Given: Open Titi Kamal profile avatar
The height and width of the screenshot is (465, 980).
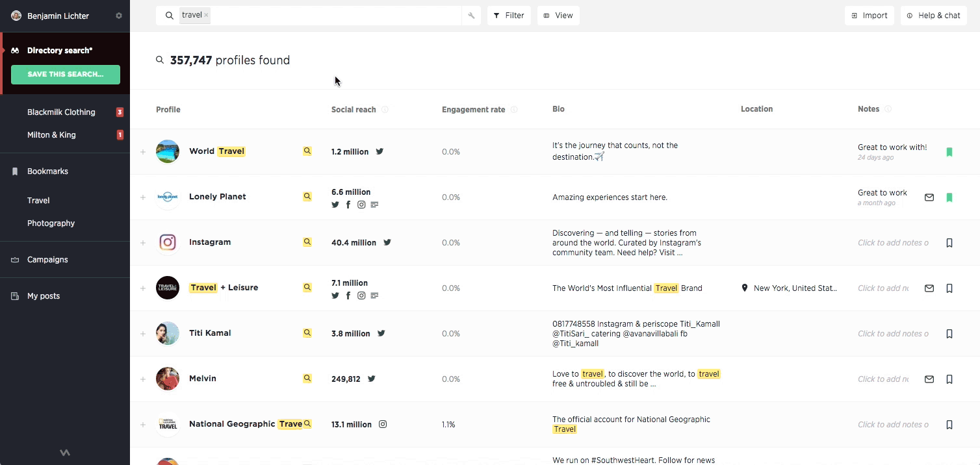Looking at the screenshot, I should coord(168,333).
